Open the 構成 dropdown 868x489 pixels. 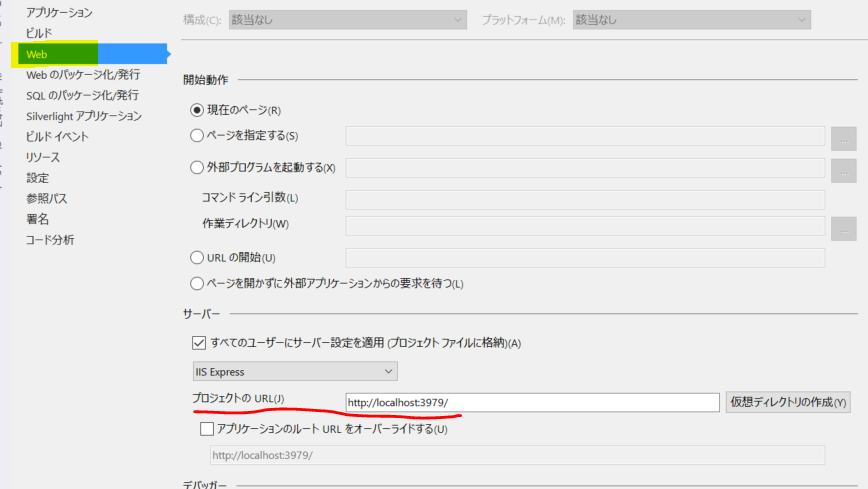point(348,20)
